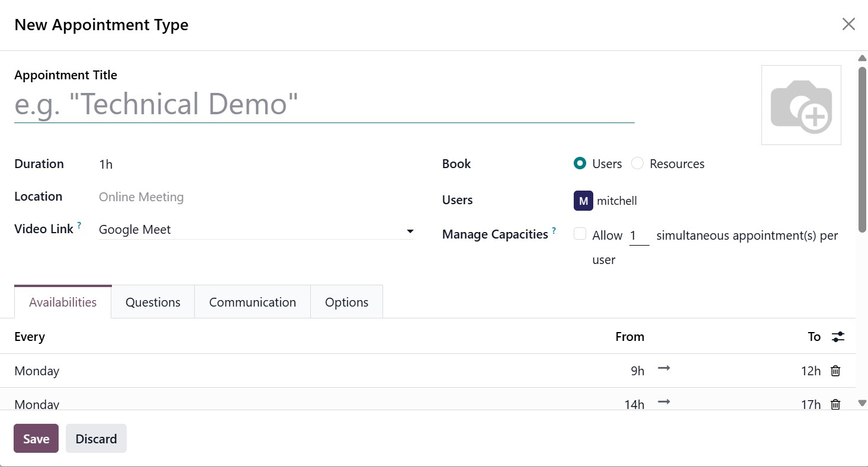This screenshot has height=467, width=868.
Task: Expand the Video Link Google Meet dropdown
Action: pyautogui.click(x=410, y=231)
